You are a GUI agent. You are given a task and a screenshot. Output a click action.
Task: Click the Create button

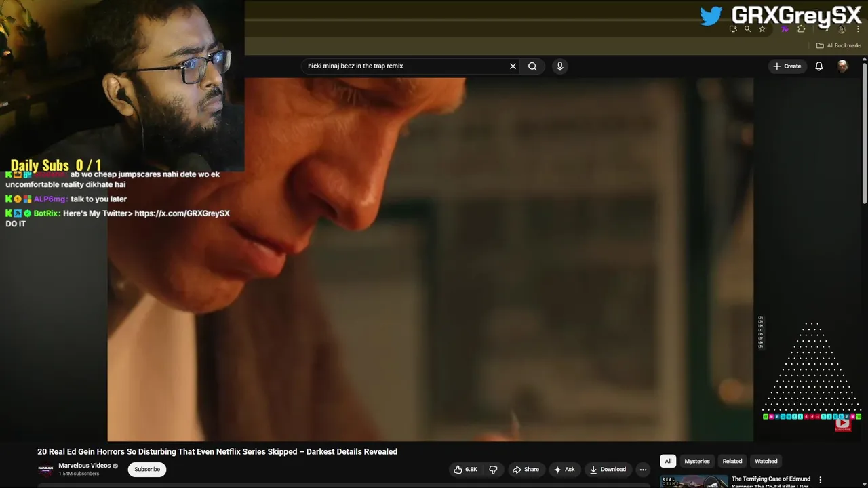click(787, 66)
